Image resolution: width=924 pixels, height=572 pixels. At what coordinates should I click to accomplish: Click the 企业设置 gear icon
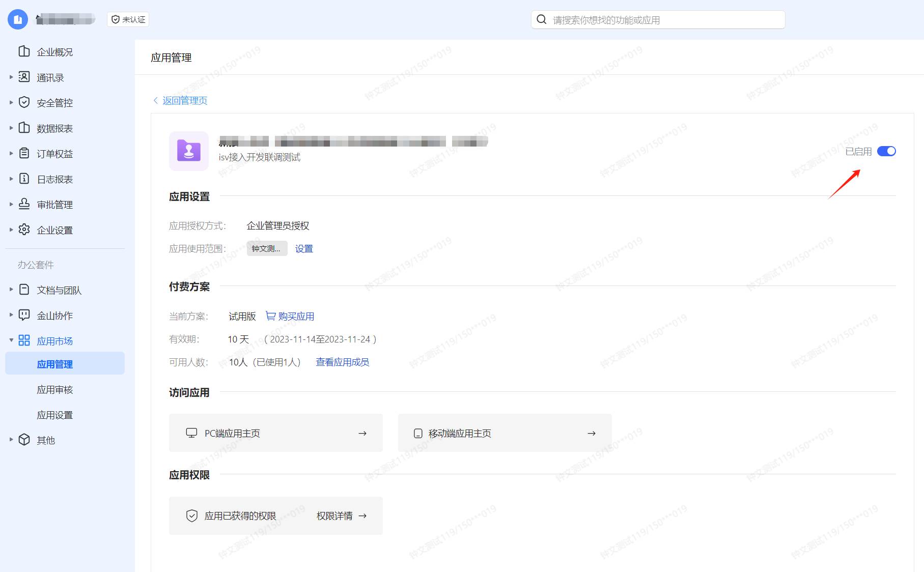coord(24,230)
